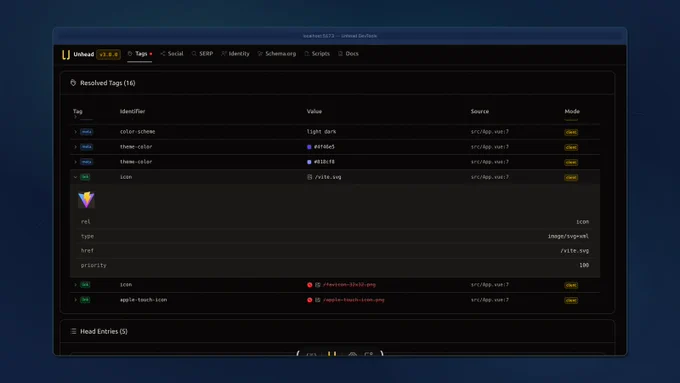Click the client badge in apple-touch-icon row
The height and width of the screenshot is (383, 680).
click(x=571, y=300)
